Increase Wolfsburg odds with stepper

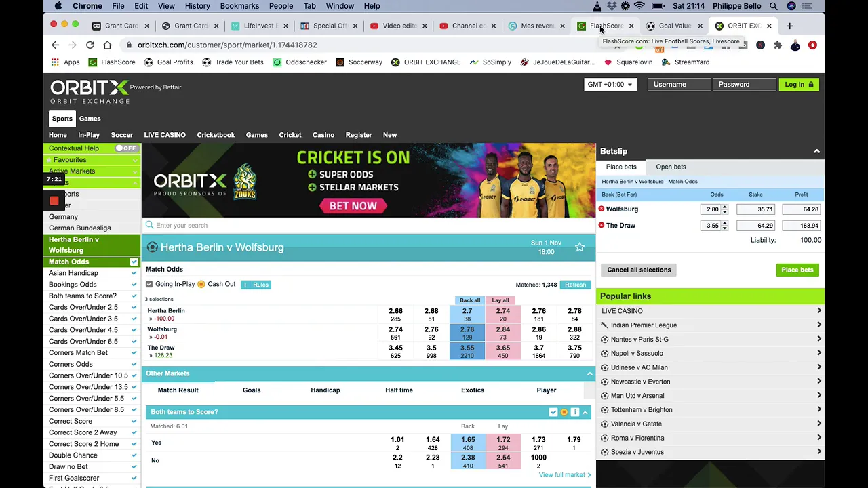(x=724, y=207)
